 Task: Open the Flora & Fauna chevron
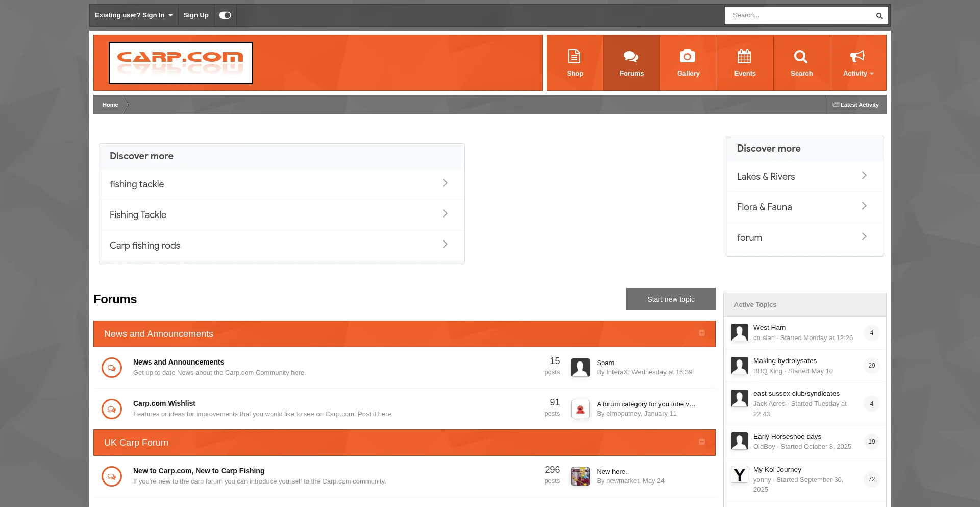(864, 206)
